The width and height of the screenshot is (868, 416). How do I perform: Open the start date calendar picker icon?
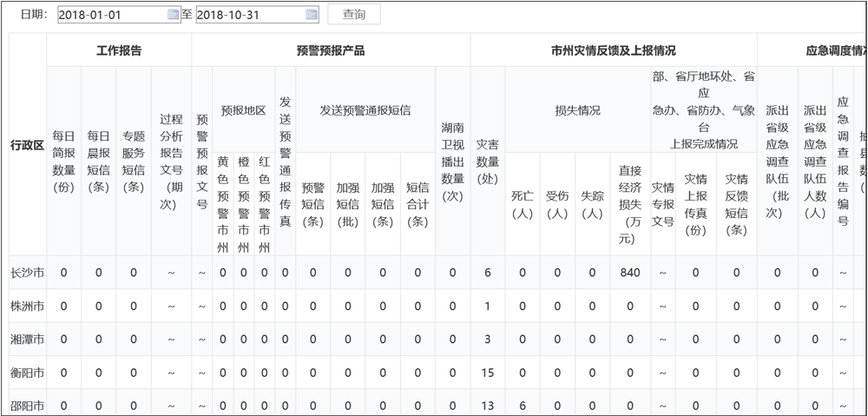tap(173, 15)
